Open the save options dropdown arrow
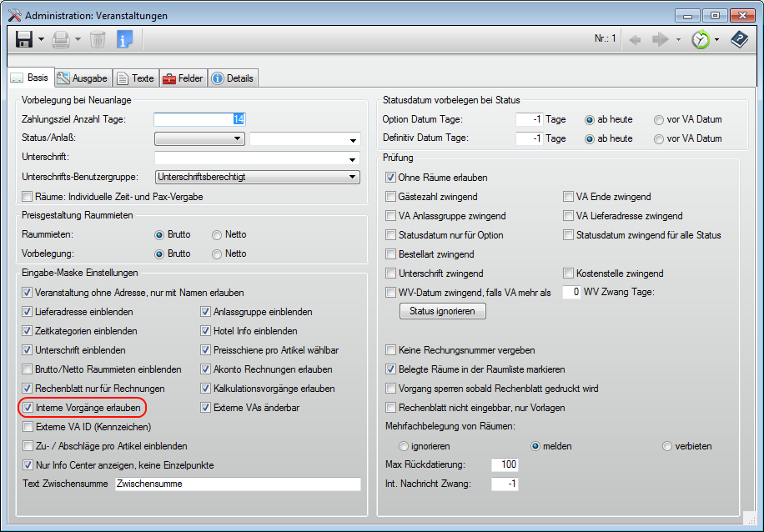 41,39
